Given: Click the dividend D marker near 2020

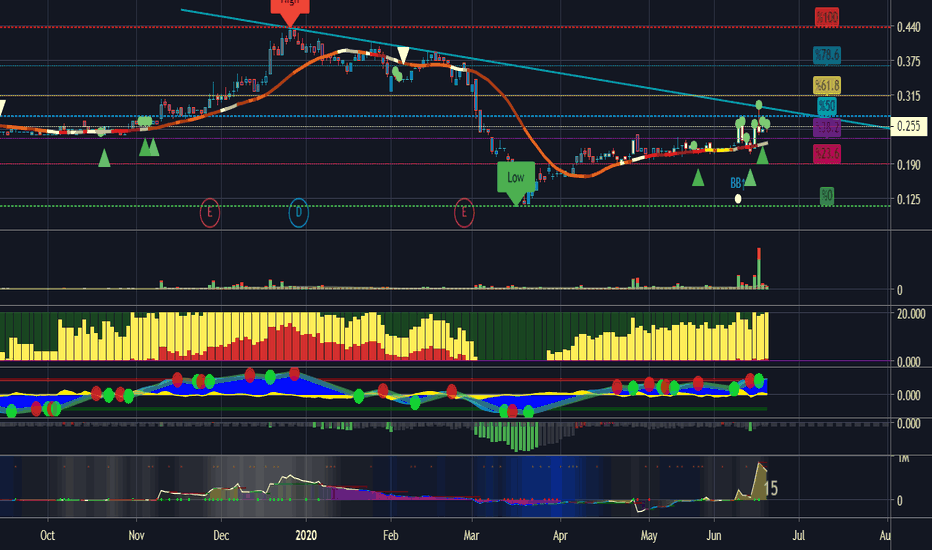Looking at the screenshot, I should pyautogui.click(x=298, y=212).
